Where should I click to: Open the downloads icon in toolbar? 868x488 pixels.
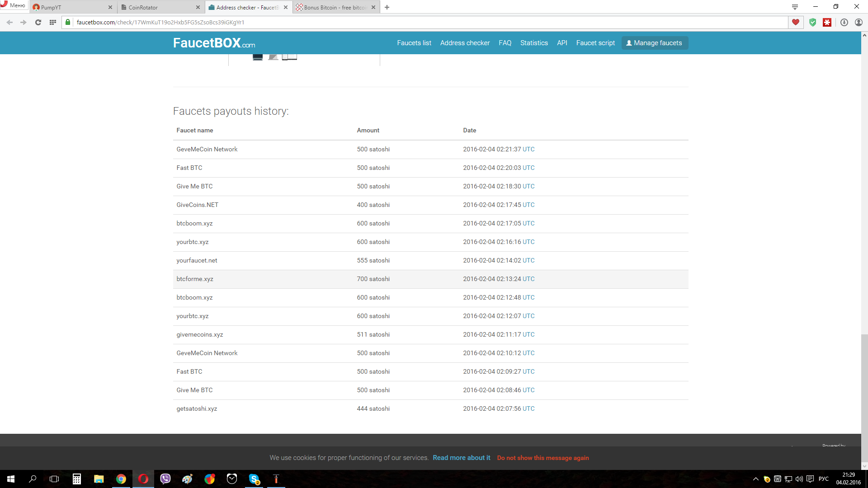pyautogui.click(x=844, y=22)
